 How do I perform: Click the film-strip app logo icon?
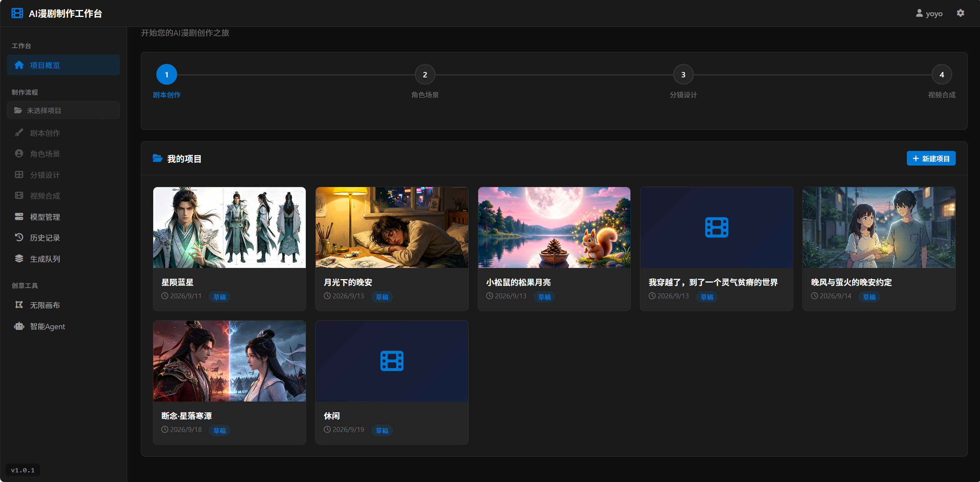[17, 13]
